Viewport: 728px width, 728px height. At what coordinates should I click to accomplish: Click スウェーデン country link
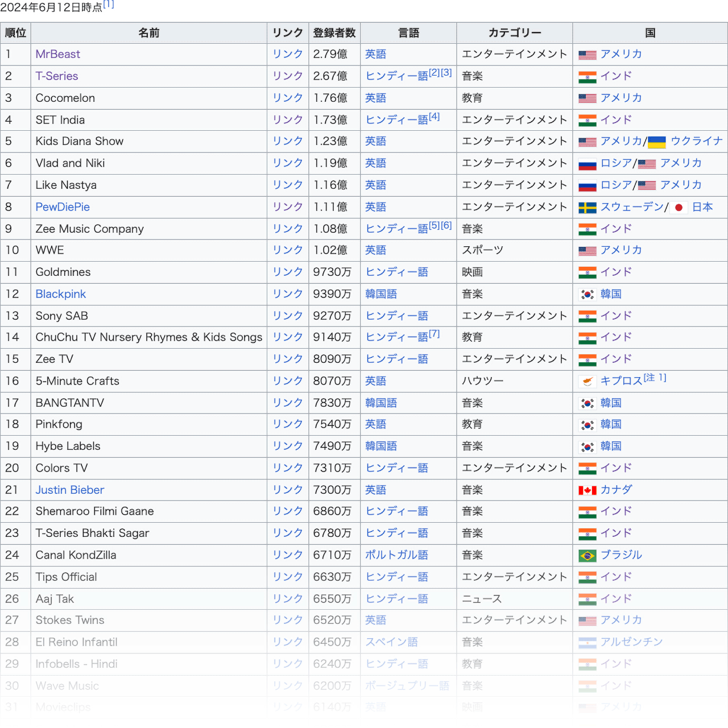[x=632, y=207]
